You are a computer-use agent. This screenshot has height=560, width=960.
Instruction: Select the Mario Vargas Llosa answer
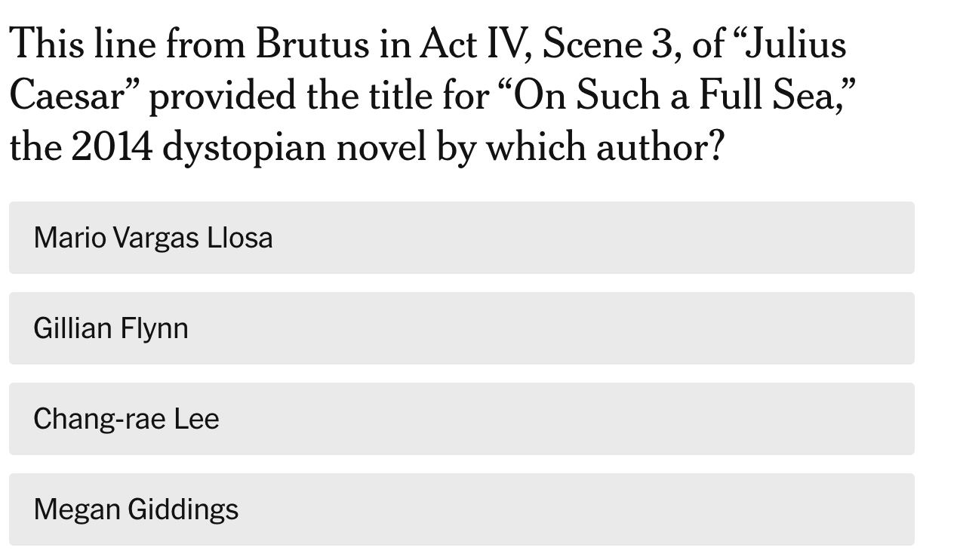[x=461, y=238]
